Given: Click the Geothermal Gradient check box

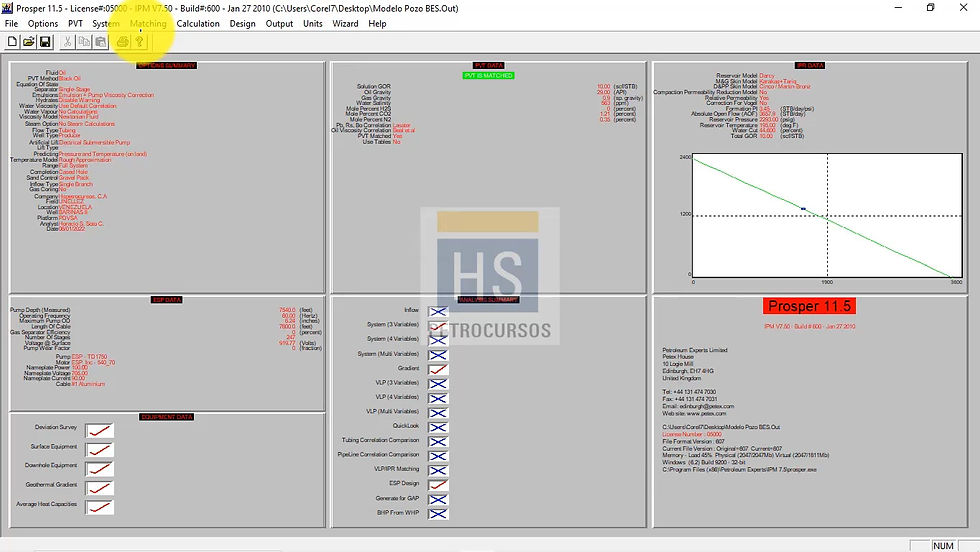Looking at the screenshot, I should (x=99, y=488).
